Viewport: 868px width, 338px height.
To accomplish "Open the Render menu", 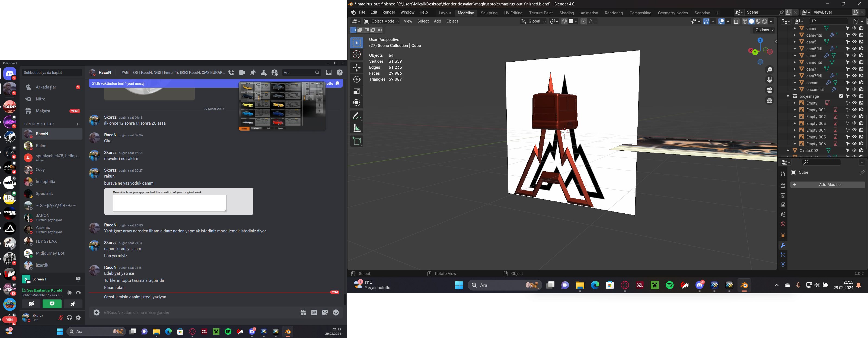I will click(x=388, y=12).
